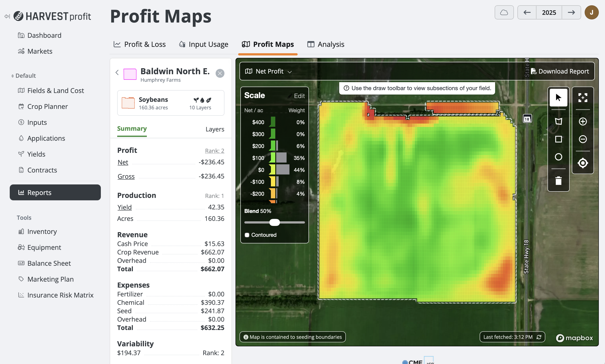Screen dimensions: 605x364
Task: Adjust the Blend slider
Action: 274,222
